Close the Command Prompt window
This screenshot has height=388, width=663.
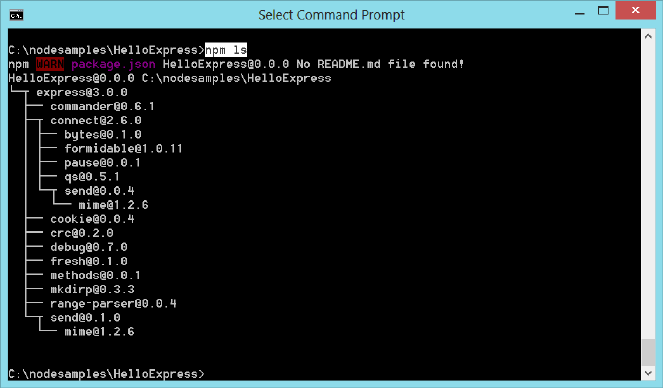point(635,10)
